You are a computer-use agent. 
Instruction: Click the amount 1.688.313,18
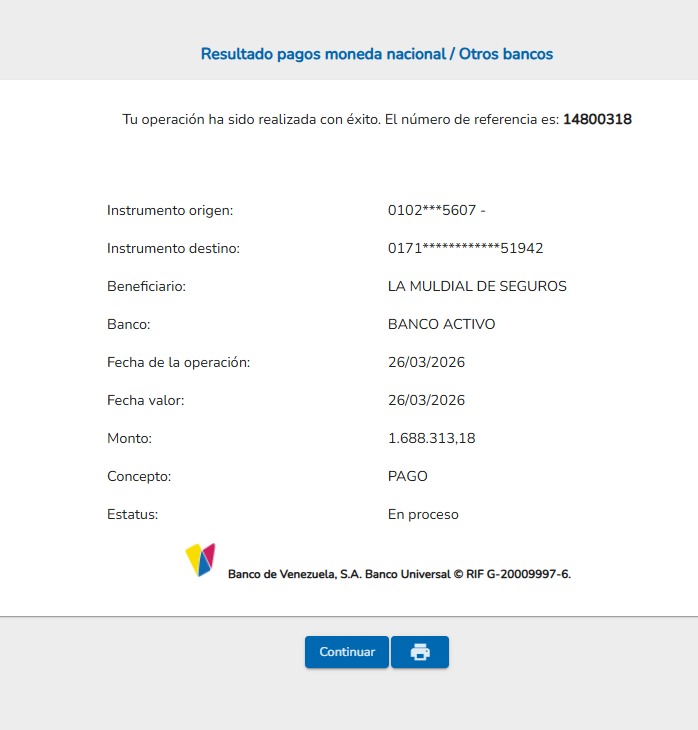pos(431,438)
